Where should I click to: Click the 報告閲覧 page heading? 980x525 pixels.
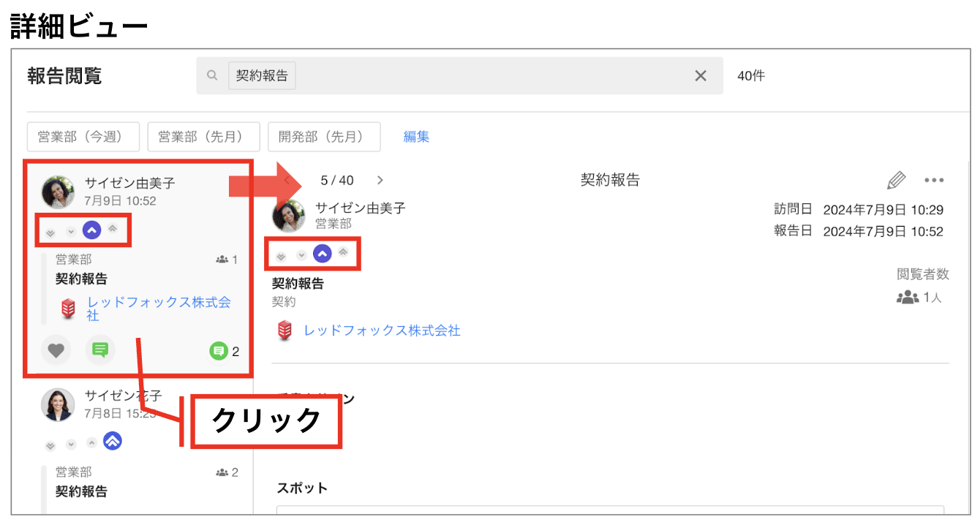click(x=64, y=76)
